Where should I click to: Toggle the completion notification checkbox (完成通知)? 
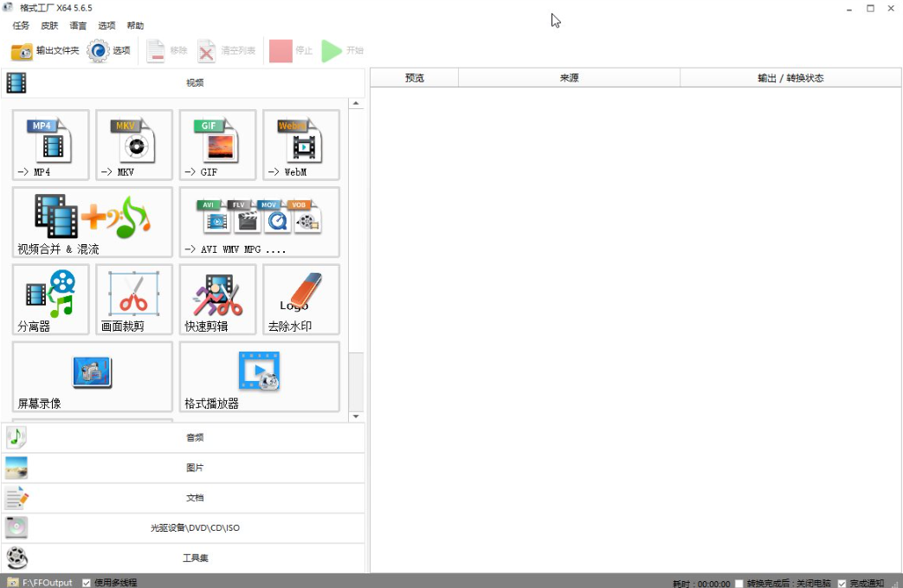tap(842, 584)
